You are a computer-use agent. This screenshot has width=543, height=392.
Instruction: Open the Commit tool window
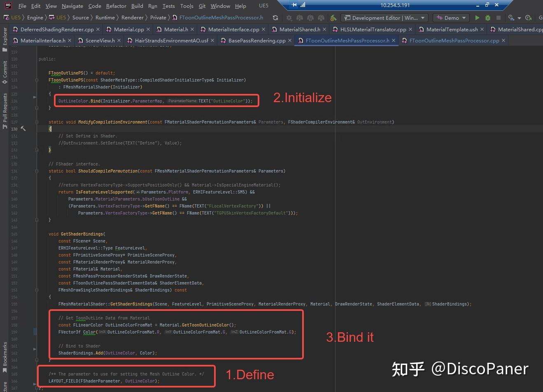(x=5, y=70)
